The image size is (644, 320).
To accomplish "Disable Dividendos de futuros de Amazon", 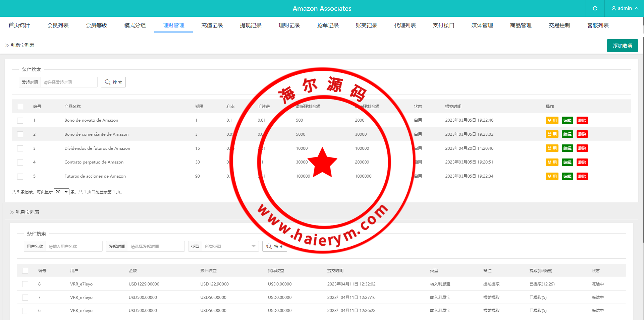I will pyautogui.click(x=552, y=148).
